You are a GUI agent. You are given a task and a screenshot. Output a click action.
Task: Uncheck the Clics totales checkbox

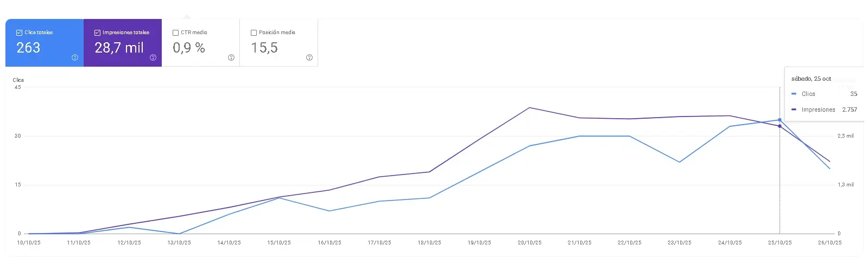[20, 33]
